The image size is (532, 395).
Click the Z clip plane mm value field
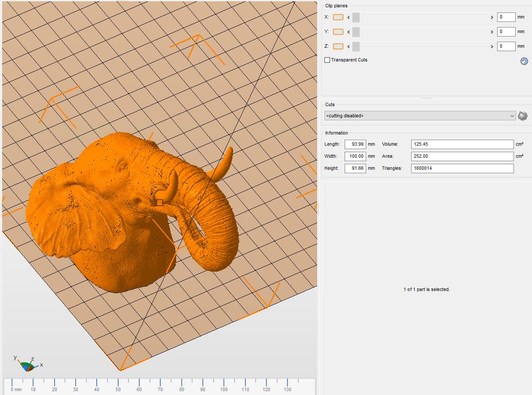click(x=506, y=46)
